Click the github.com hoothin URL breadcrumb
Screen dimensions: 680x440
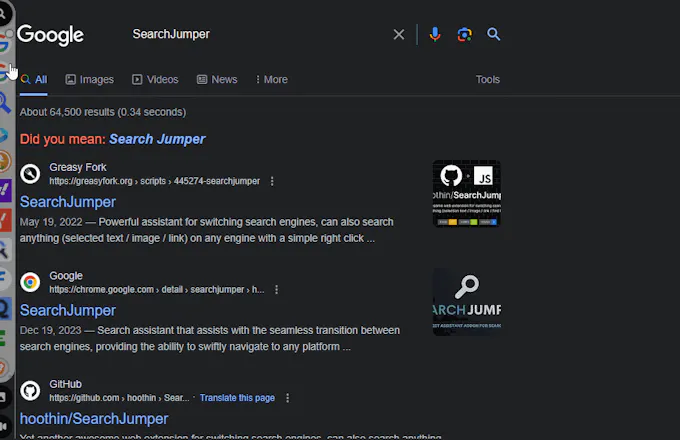pos(119,398)
